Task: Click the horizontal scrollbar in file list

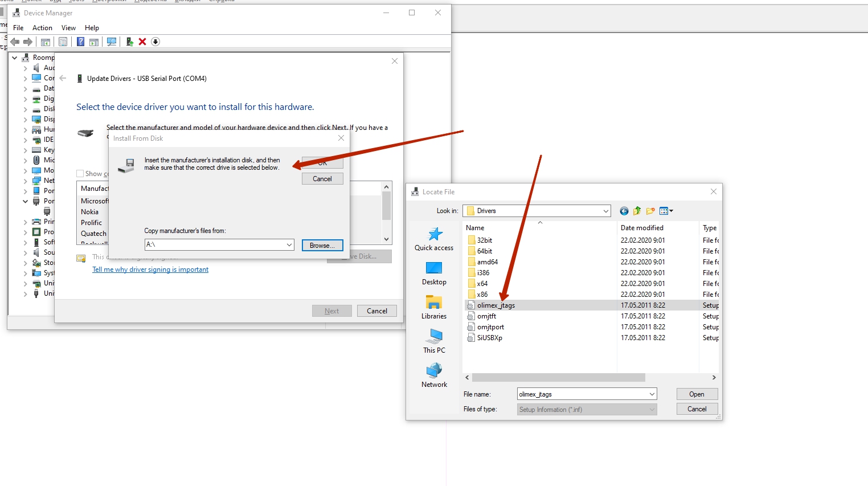Action: pyautogui.click(x=558, y=378)
